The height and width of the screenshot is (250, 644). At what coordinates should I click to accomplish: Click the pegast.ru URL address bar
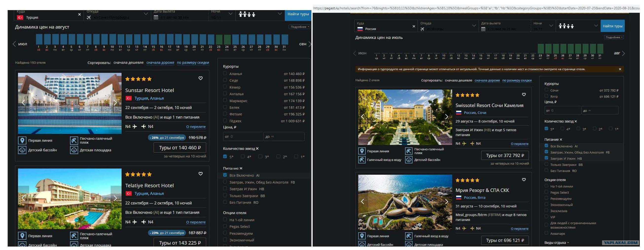coord(476,8)
